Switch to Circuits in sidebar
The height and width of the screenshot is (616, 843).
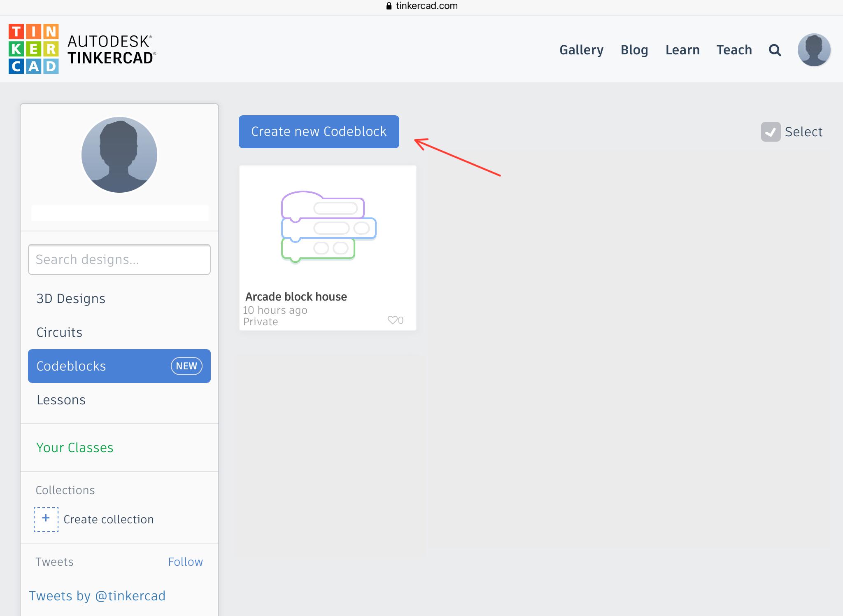click(x=59, y=332)
